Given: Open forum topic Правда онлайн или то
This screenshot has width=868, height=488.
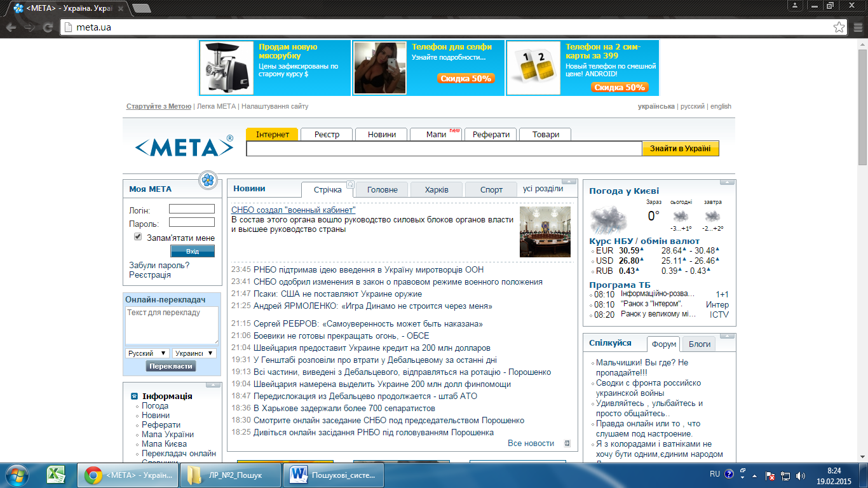Looking at the screenshot, I should (x=648, y=429).
